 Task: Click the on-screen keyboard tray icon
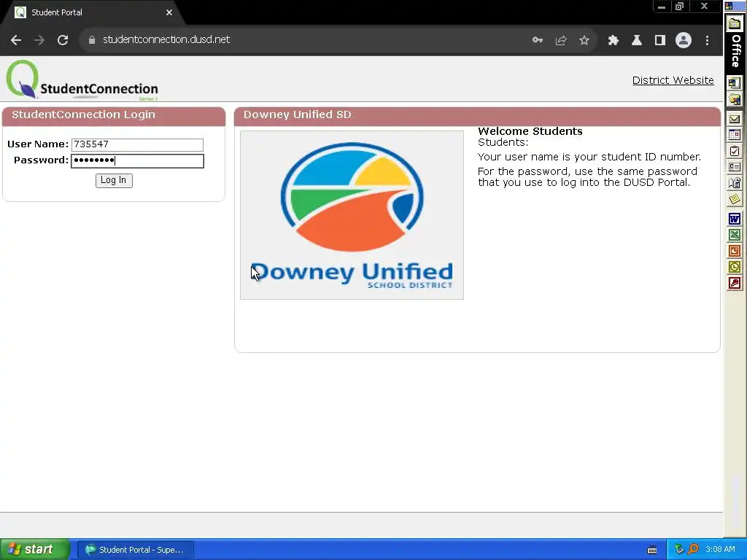click(x=652, y=550)
